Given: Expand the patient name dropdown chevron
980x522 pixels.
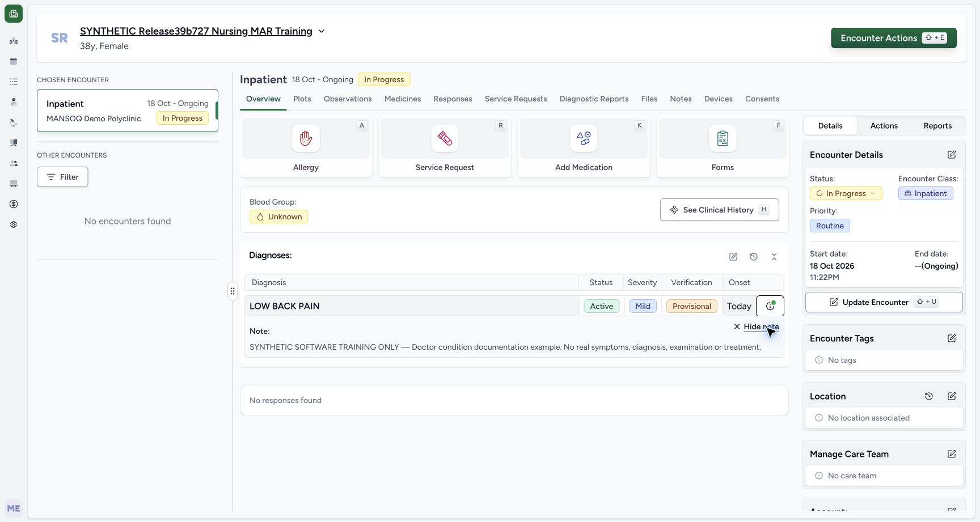Looking at the screenshot, I should pos(322,31).
